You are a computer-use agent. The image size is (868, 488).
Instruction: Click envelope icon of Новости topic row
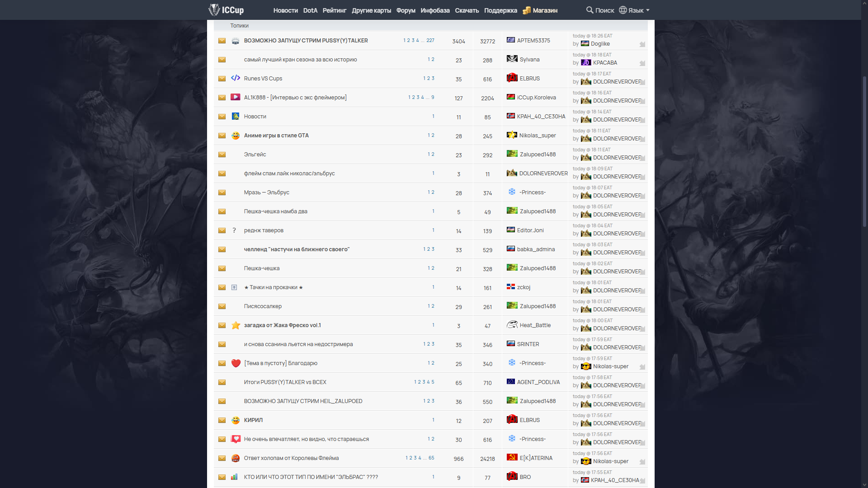click(x=222, y=117)
